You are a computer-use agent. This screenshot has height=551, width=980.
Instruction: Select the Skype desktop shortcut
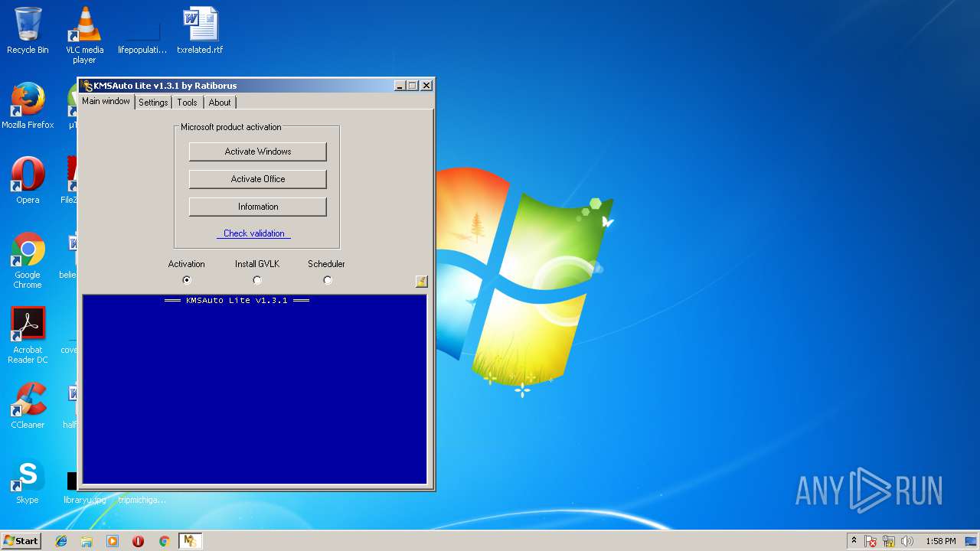coord(28,481)
